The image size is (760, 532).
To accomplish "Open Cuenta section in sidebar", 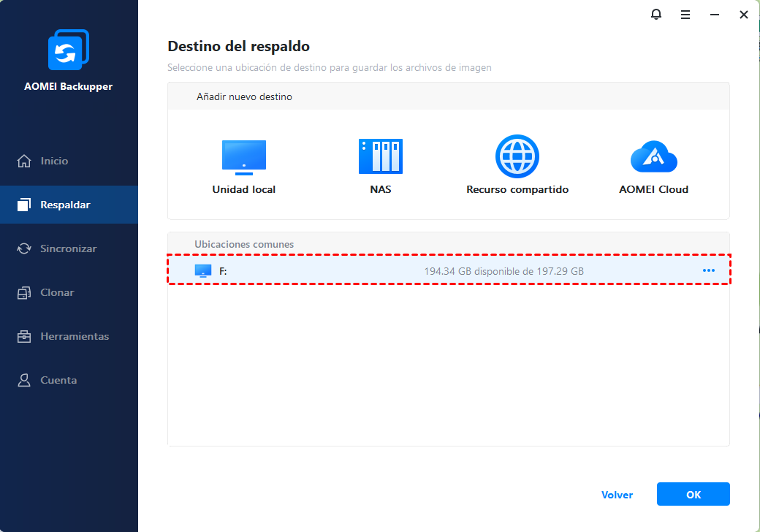I will [69, 380].
